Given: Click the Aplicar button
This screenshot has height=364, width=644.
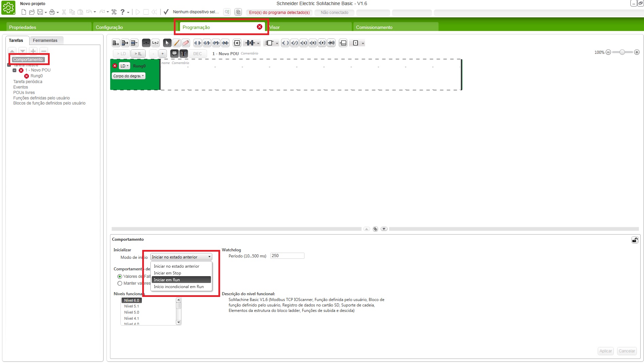Looking at the screenshot, I should 606,351.
